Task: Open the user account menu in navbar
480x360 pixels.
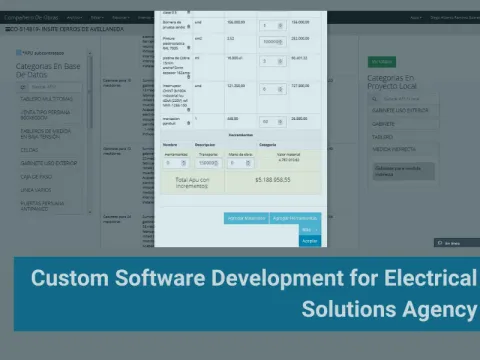Action: (x=455, y=17)
